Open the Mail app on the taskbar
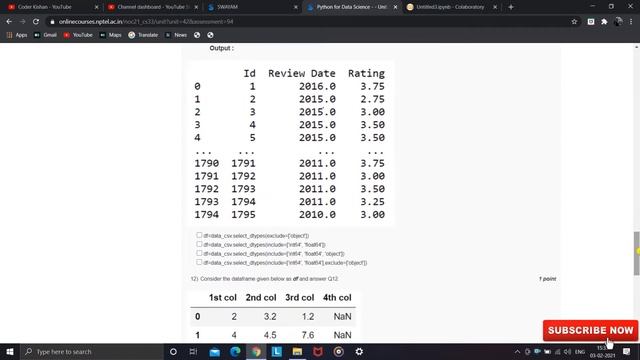This screenshot has height=360, width=640. click(214, 351)
